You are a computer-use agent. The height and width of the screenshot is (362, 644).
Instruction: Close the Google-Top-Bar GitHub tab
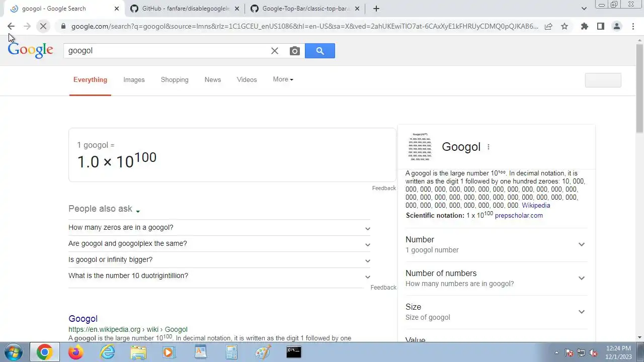coord(357,9)
